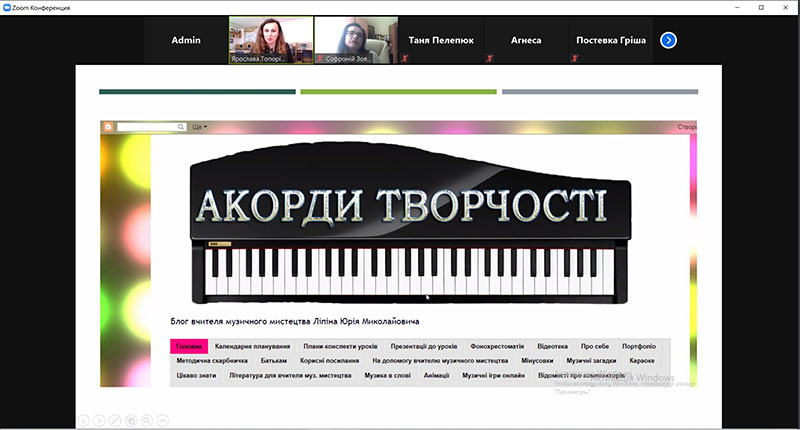Click the next slide arrow icon
800x430 pixels.
coord(99,420)
